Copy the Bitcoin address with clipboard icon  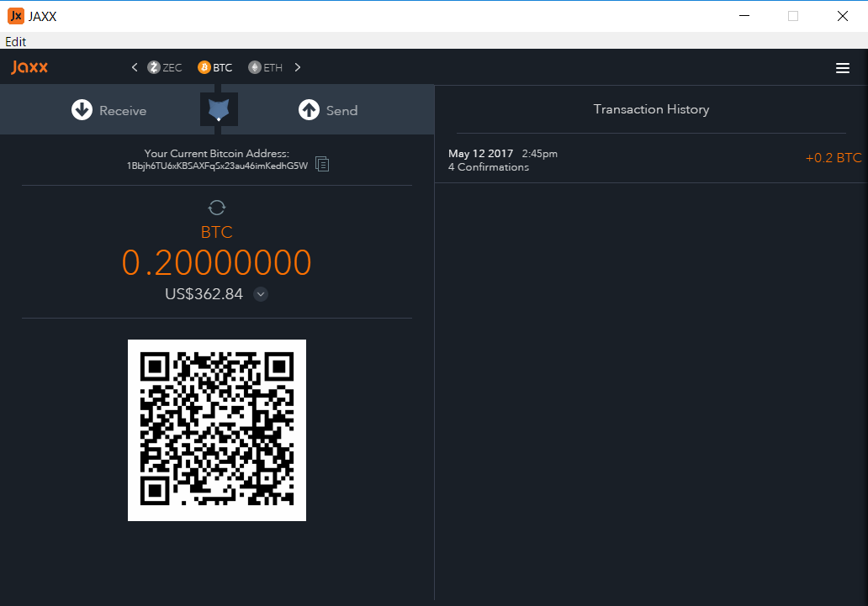322,165
